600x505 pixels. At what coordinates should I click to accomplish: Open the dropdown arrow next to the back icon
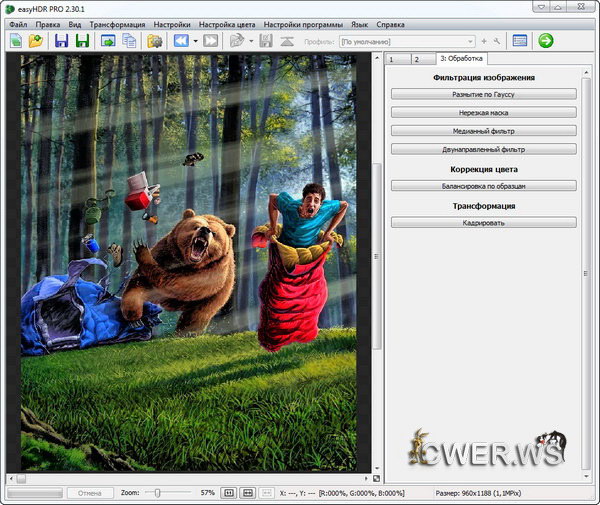[195, 41]
